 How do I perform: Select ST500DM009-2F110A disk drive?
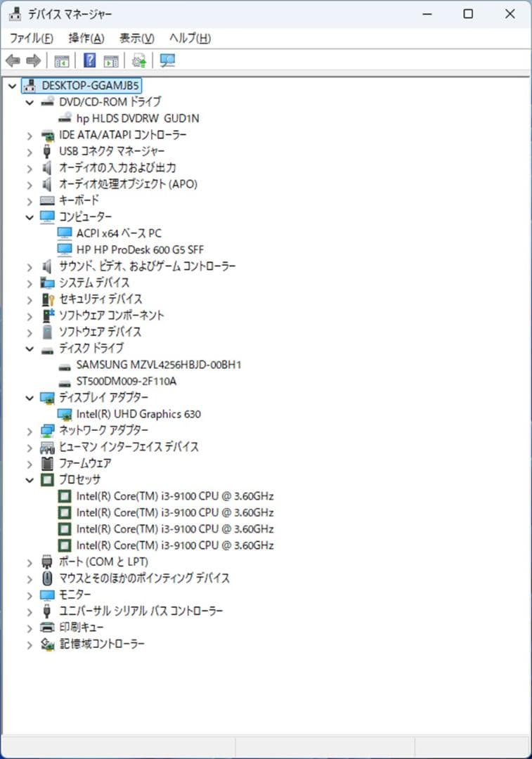coord(126,381)
